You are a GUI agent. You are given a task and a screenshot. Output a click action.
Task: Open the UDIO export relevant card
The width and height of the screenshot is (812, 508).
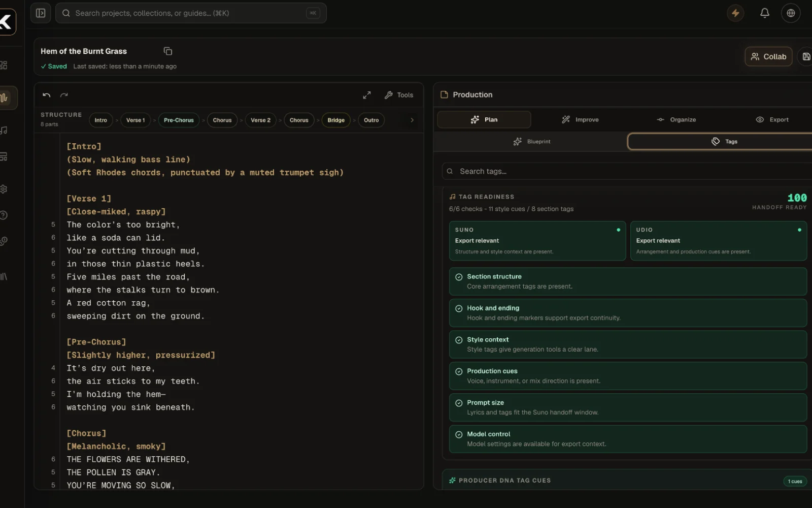(x=719, y=241)
